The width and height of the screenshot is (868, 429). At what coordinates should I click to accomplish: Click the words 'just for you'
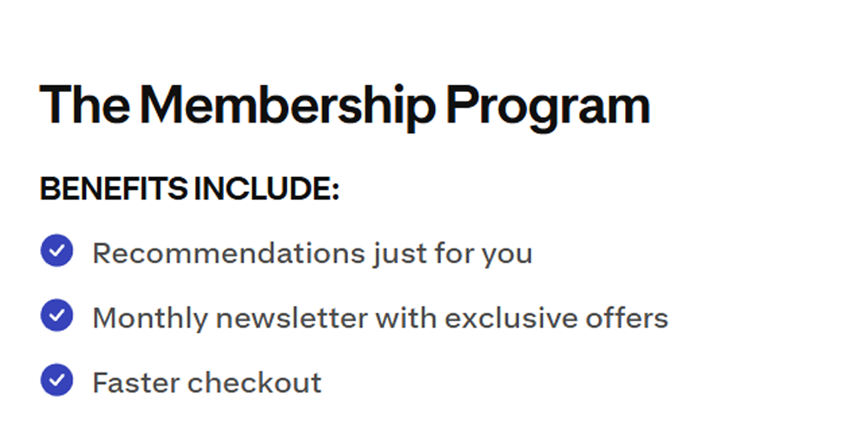pyautogui.click(x=453, y=254)
